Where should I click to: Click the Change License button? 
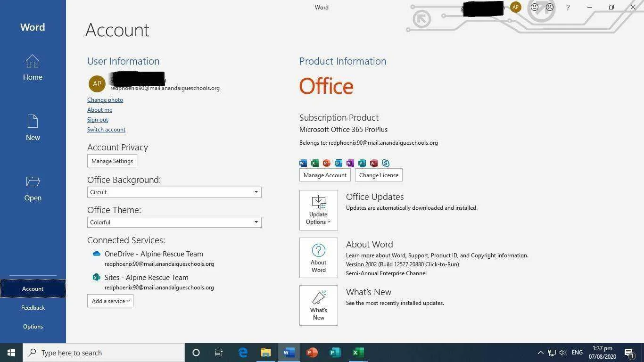click(379, 175)
